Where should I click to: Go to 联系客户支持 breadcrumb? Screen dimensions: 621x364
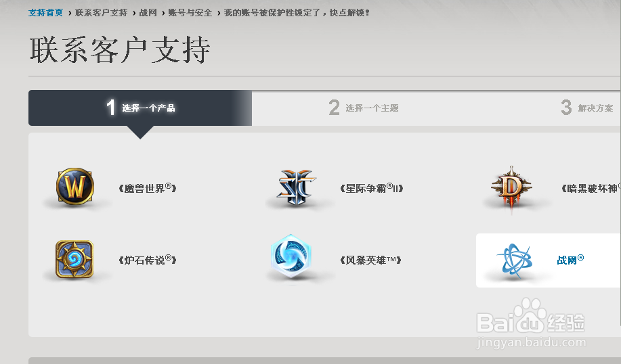102,13
